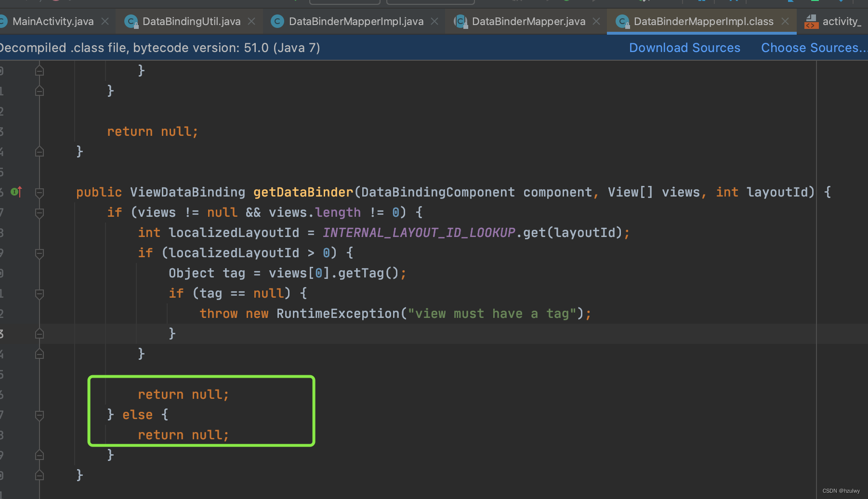Screen dimensions: 868x499
Task: Click the class file icon on DataBinderMapperImpl.class tab
Action: click(622, 21)
